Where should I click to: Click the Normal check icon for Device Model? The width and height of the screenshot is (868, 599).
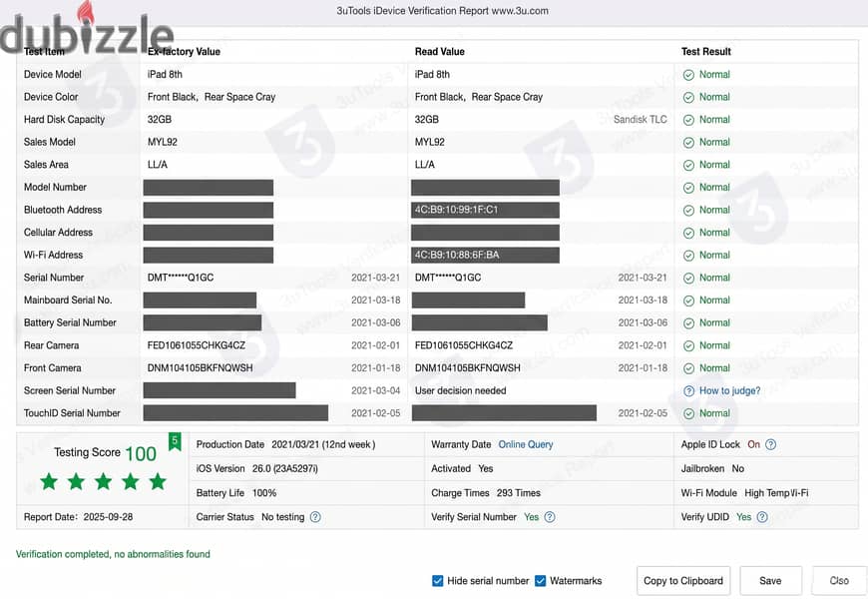(x=688, y=75)
